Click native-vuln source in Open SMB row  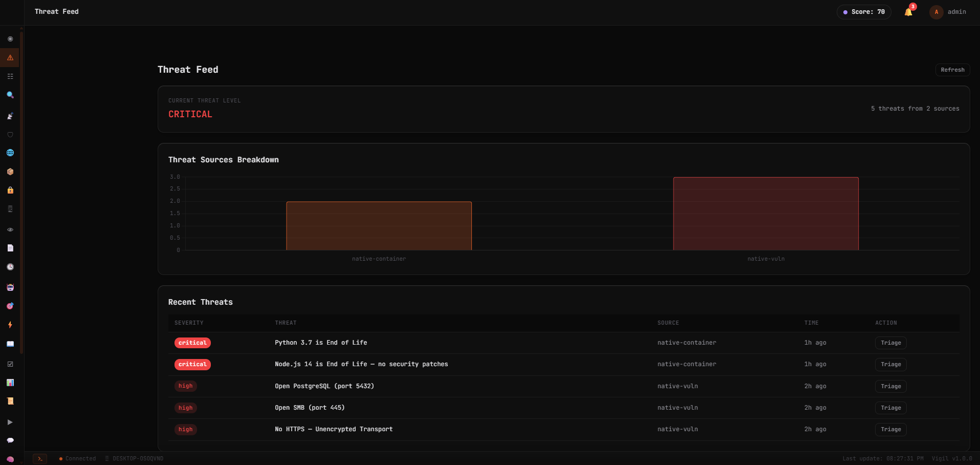coord(678,408)
